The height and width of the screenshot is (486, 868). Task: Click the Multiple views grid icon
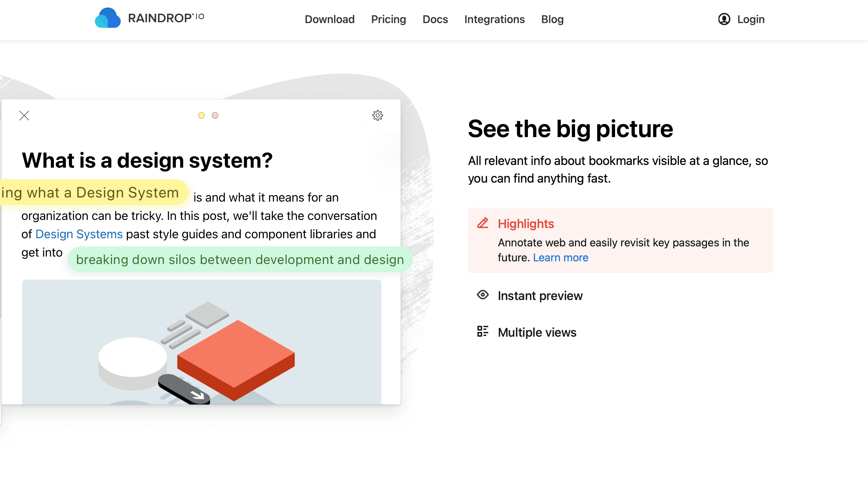click(483, 331)
